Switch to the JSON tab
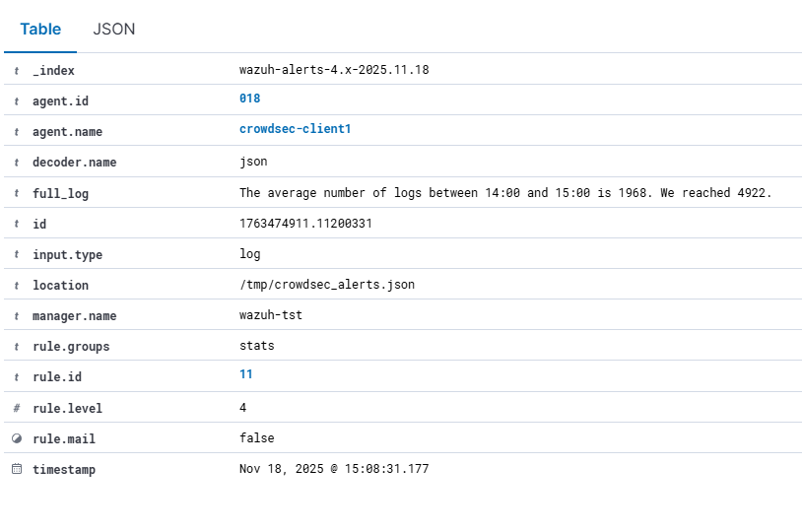Viewport: 802px width, 532px height. [x=114, y=30]
